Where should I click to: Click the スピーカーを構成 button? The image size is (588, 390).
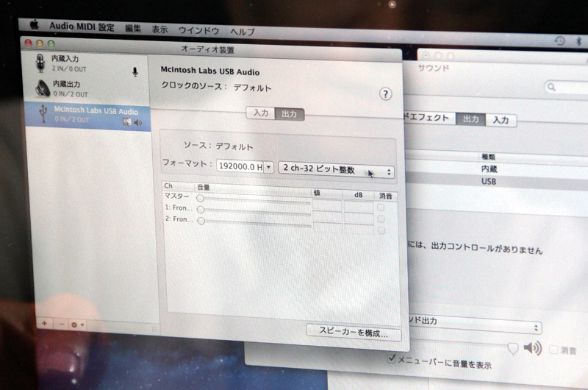354,332
